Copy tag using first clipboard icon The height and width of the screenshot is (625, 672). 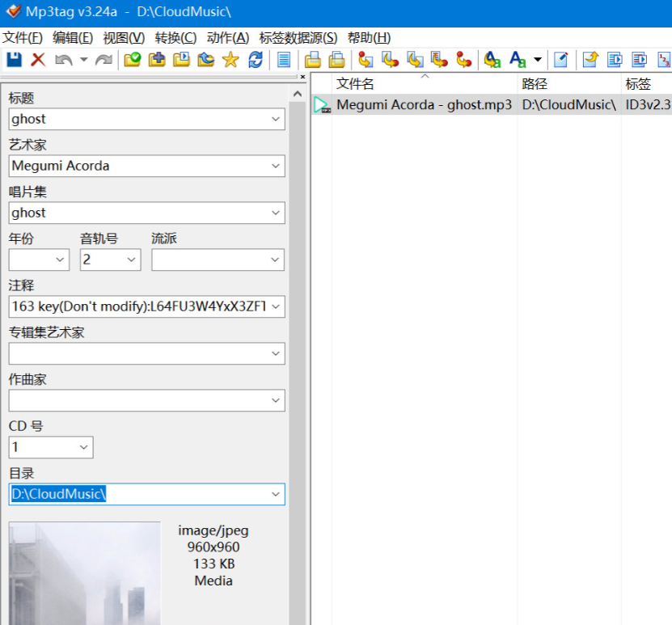(x=312, y=60)
